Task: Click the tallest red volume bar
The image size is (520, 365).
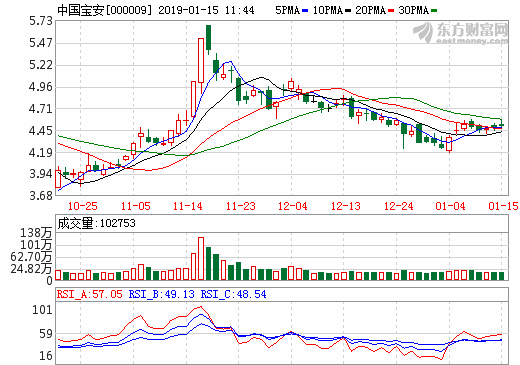Action: 201,258
